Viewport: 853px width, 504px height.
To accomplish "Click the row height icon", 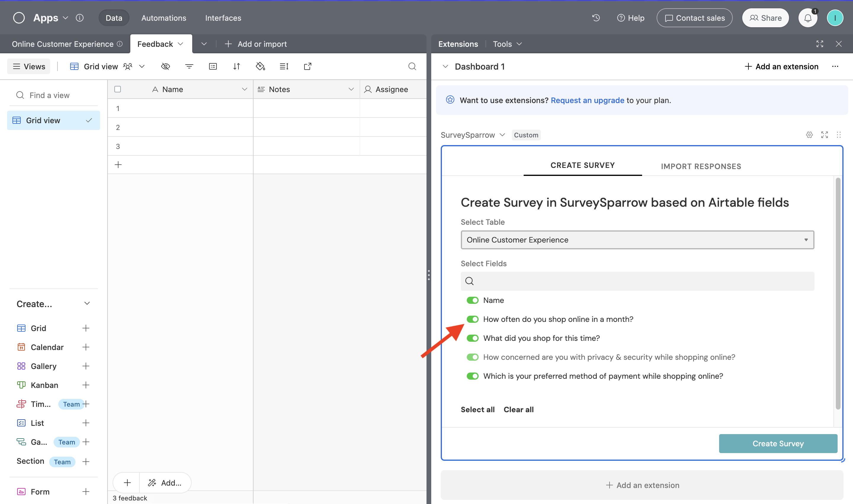I will click(284, 66).
